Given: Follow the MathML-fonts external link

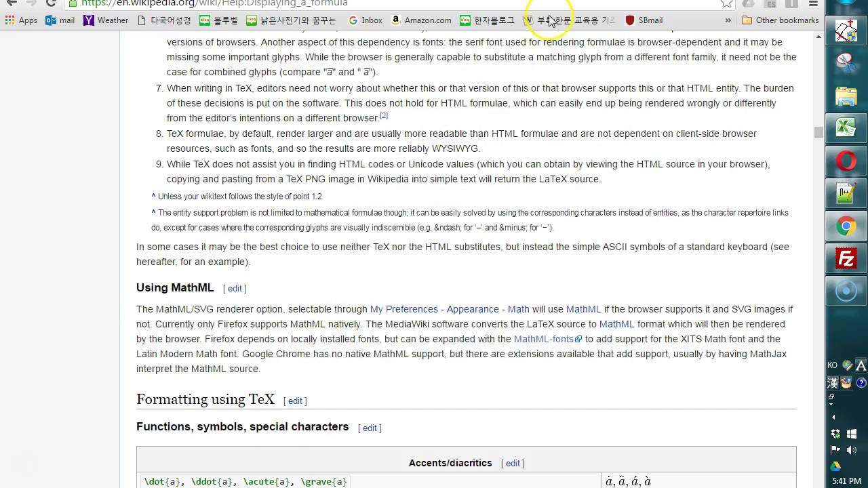Looking at the screenshot, I should (x=547, y=339).
